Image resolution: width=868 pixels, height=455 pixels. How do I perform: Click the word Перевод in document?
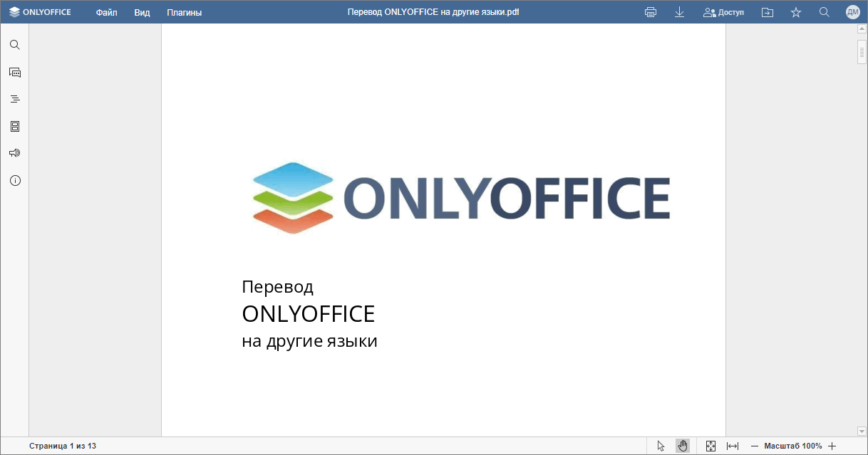(277, 287)
